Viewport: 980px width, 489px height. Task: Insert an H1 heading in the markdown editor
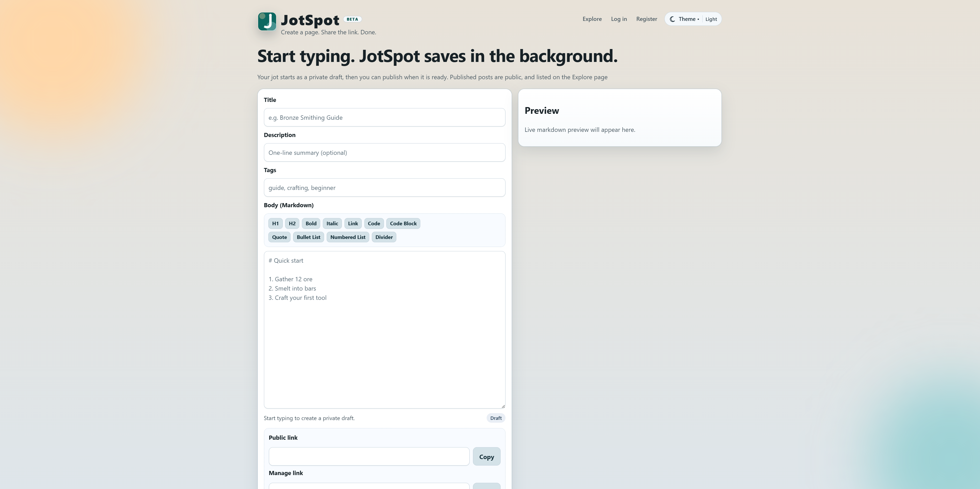tap(275, 223)
